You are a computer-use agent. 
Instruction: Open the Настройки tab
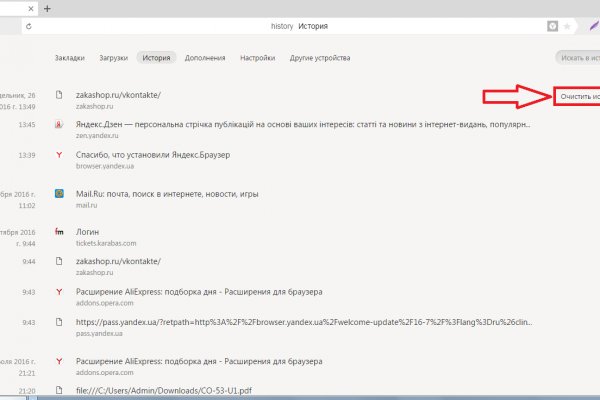click(257, 58)
